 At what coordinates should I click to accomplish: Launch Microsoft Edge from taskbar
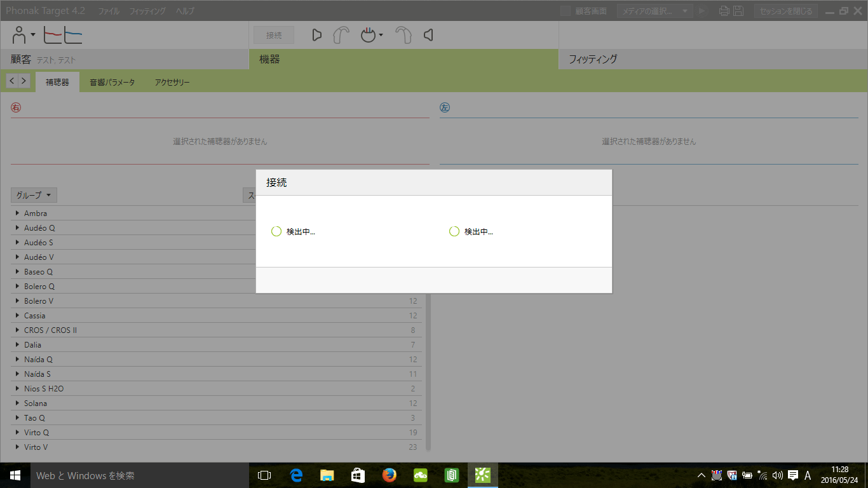click(295, 475)
